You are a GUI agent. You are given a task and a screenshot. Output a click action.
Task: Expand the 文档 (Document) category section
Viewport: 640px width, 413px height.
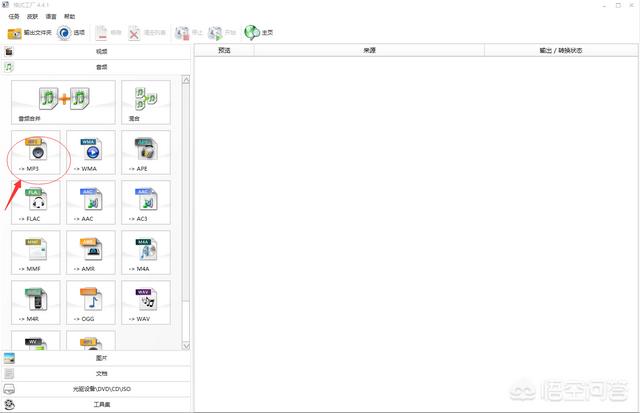pyautogui.click(x=100, y=373)
